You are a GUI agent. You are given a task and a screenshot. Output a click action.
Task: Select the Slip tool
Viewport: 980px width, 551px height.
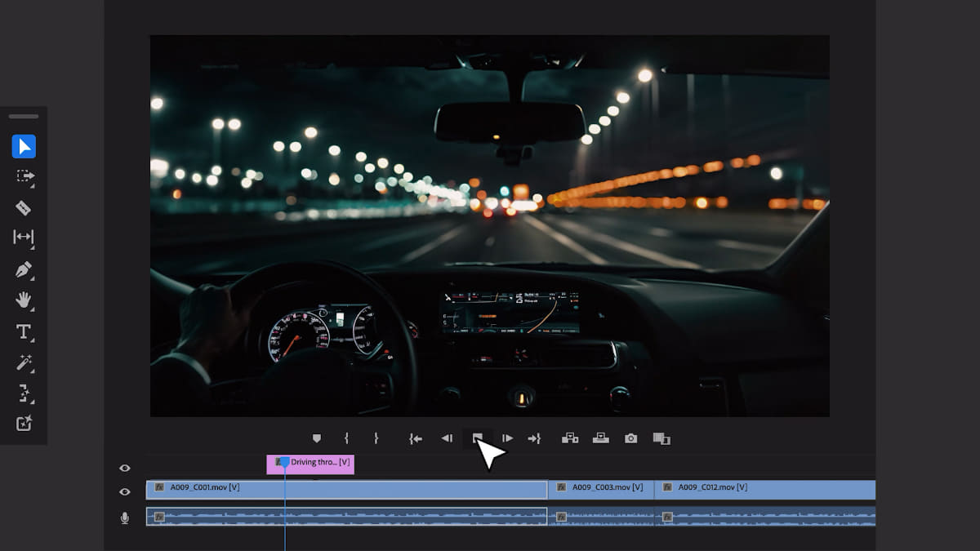click(x=24, y=238)
